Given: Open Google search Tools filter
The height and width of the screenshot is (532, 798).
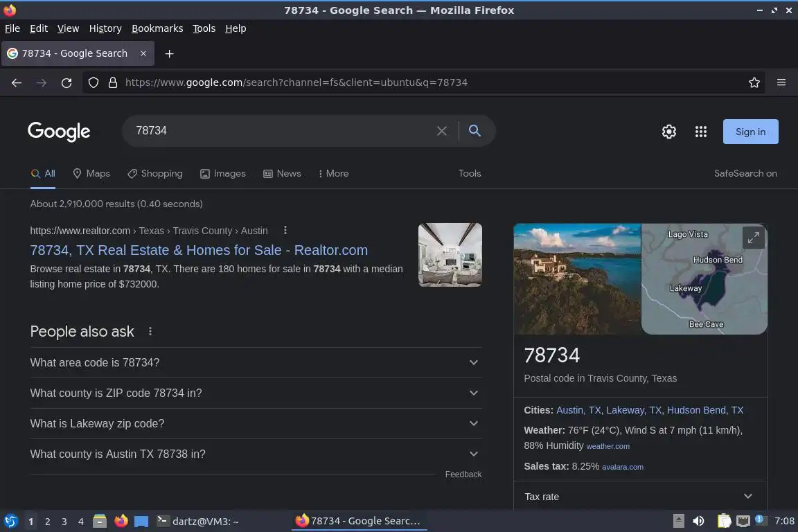Looking at the screenshot, I should (469, 174).
